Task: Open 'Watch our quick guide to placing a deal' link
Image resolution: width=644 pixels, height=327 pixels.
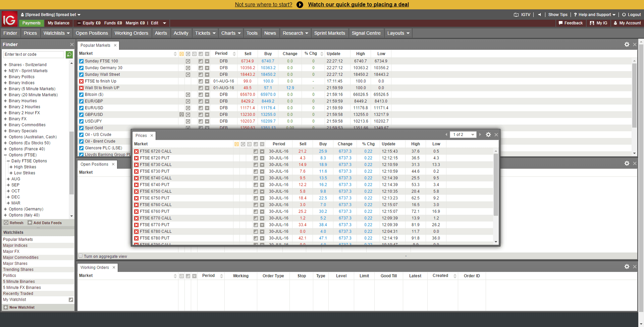Action: click(358, 5)
